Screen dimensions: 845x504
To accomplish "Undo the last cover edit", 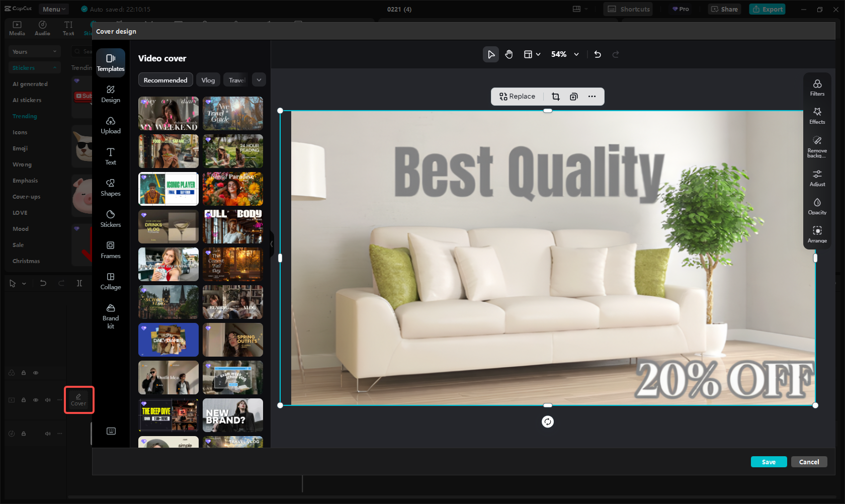I will click(598, 54).
